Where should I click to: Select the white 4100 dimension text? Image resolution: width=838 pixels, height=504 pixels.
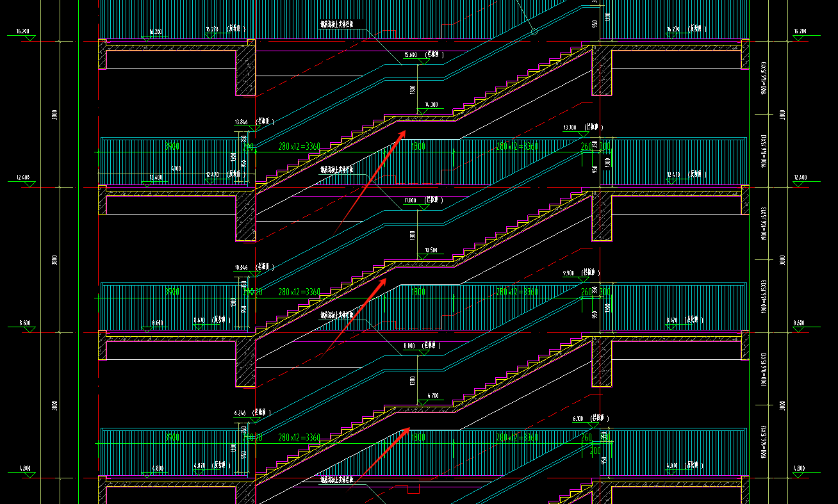(x=176, y=169)
